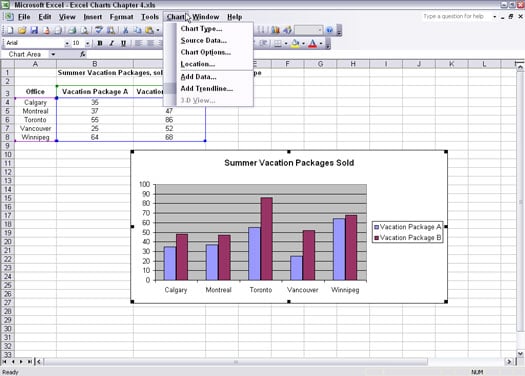Open the Window menu
525x376 pixels.
pyautogui.click(x=206, y=17)
